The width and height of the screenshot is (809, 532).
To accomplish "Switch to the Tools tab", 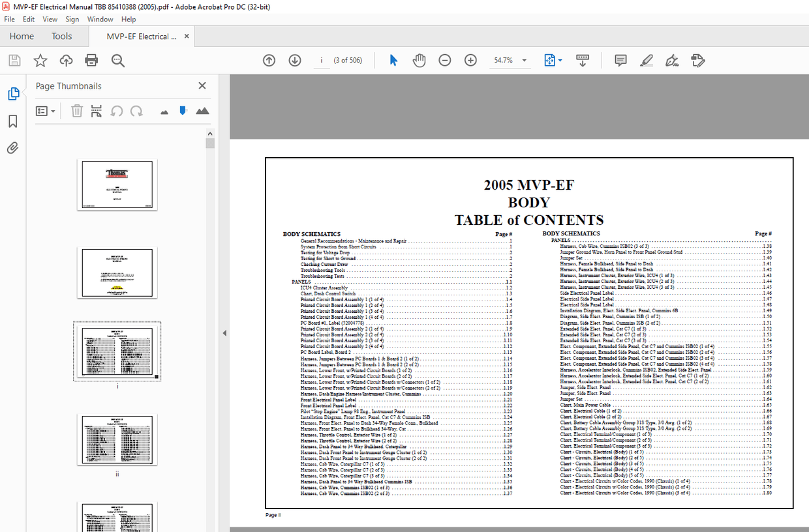I will point(62,37).
